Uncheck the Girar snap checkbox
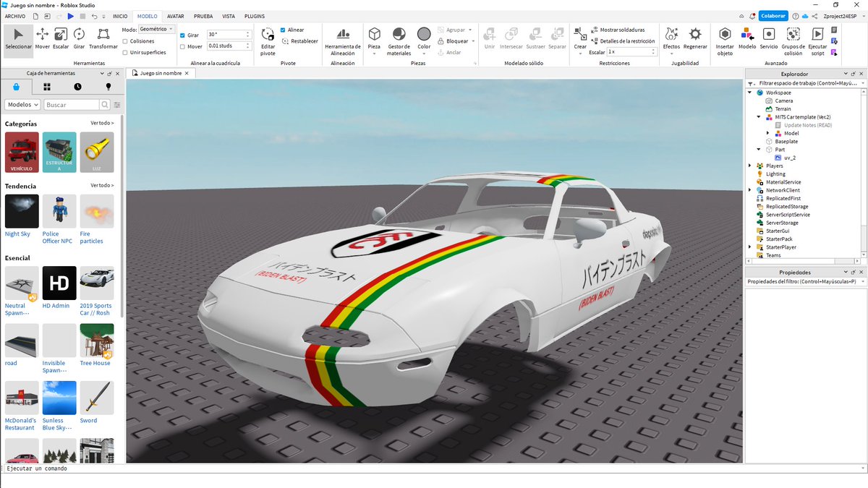Image resolution: width=868 pixels, height=488 pixels. tap(183, 35)
